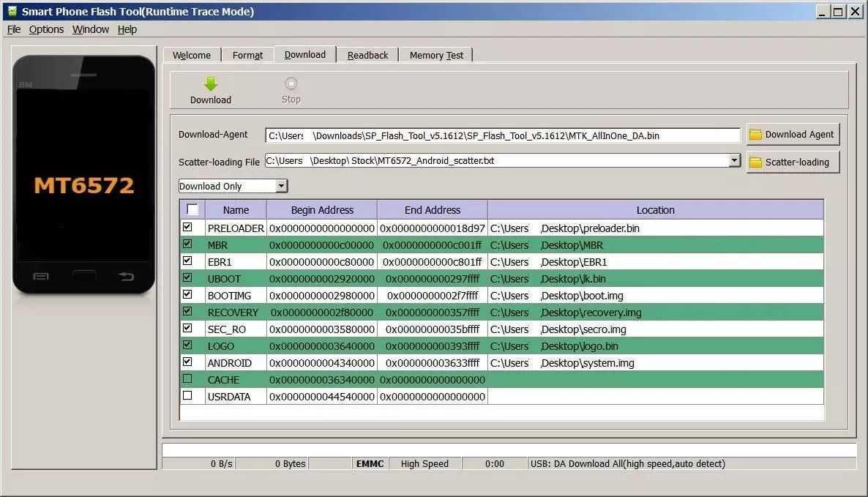Click the green Download arrow icon
The width and height of the screenshot is (868, 497).
tap(211, 84)
